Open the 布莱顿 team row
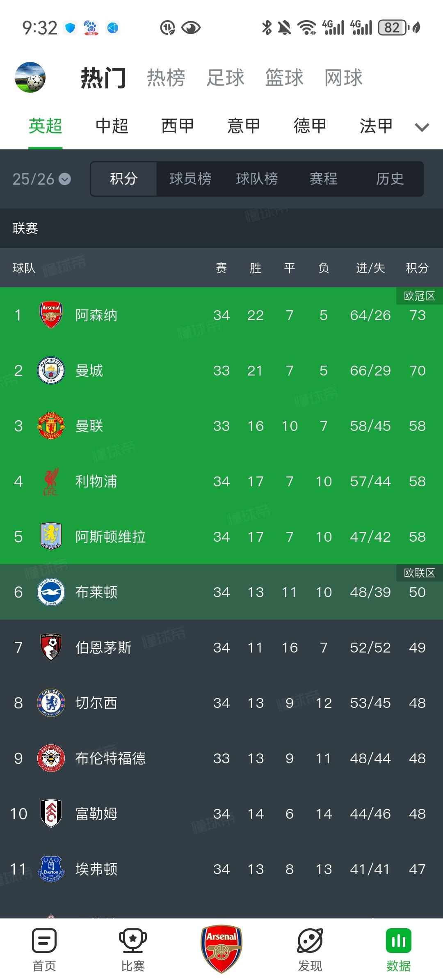443x980 pixels. tap(221, 592)
